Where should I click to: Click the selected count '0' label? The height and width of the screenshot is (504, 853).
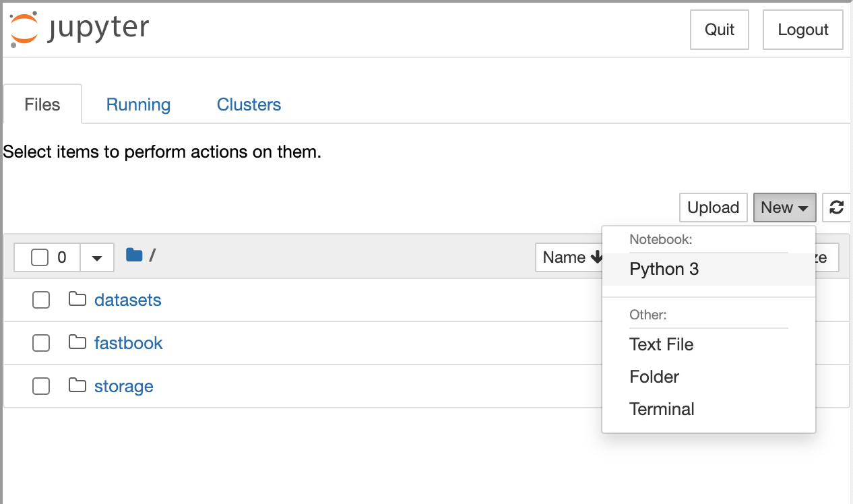[62, 257]
